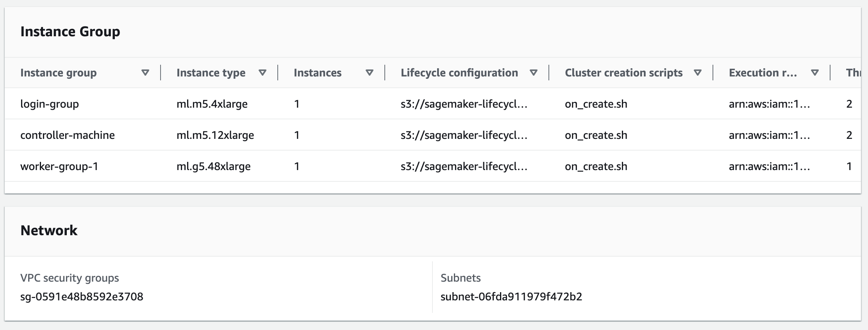Click the Instance Group section heading
868x330 pixels.
(70, 32)
